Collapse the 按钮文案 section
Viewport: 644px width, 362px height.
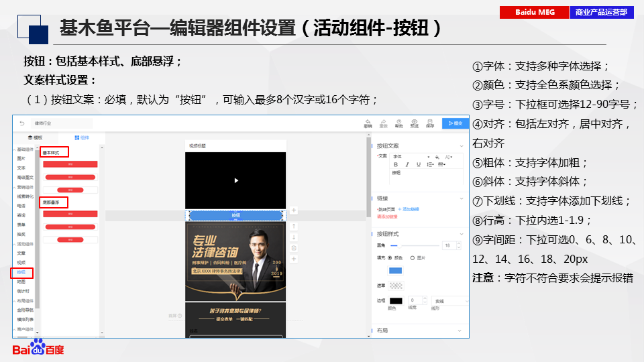pyautogui.click(x=462, y=145)
